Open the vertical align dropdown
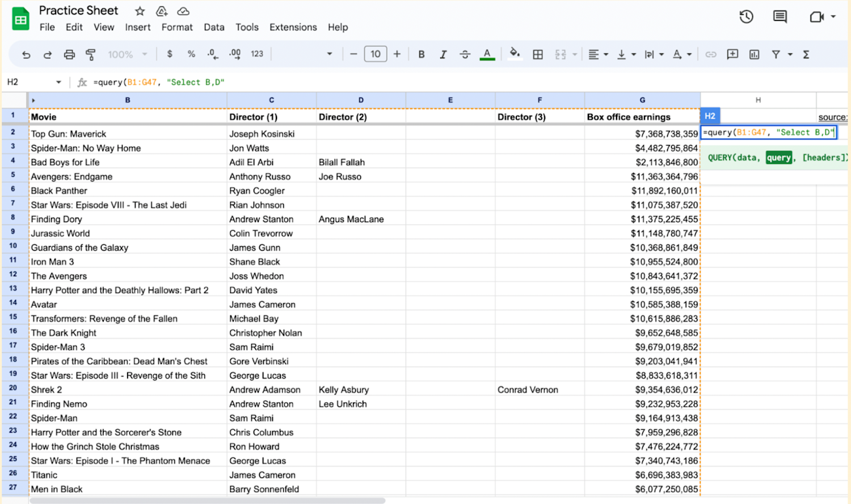The height and width of the screenshot is (504, 851). click(626, 54)
